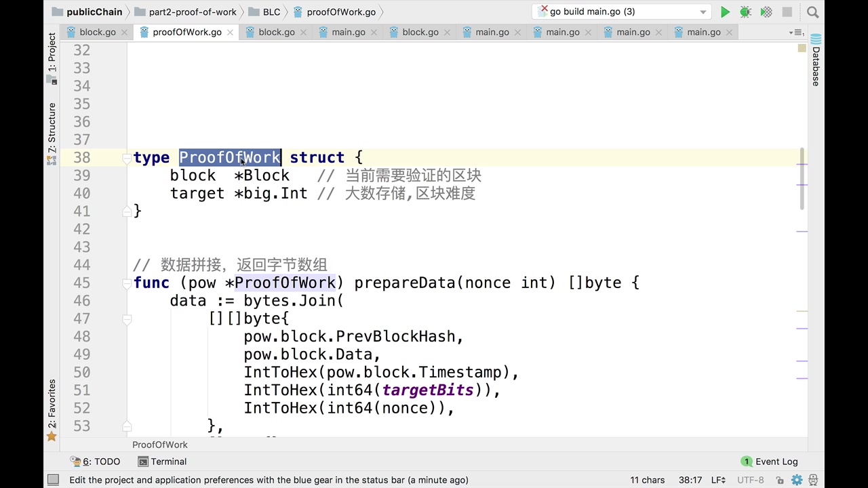Run with coverage icon in toolbar
The height and width of the screenshot is (488, 868).
766,12
